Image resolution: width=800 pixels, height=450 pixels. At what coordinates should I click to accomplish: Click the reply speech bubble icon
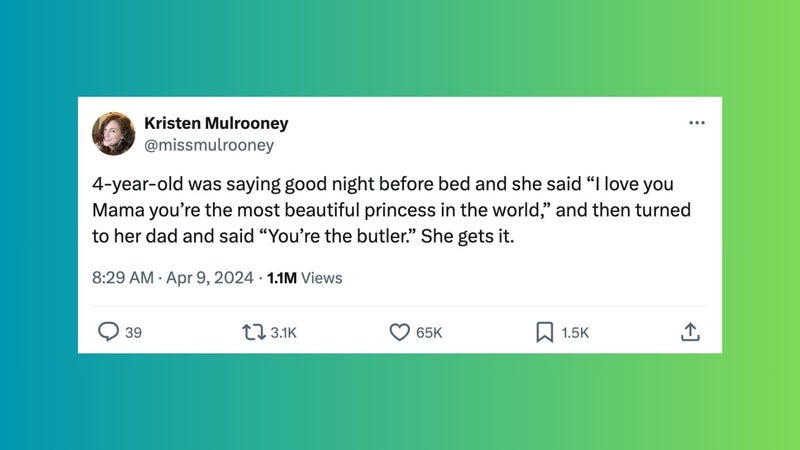(x=108, y=332)
